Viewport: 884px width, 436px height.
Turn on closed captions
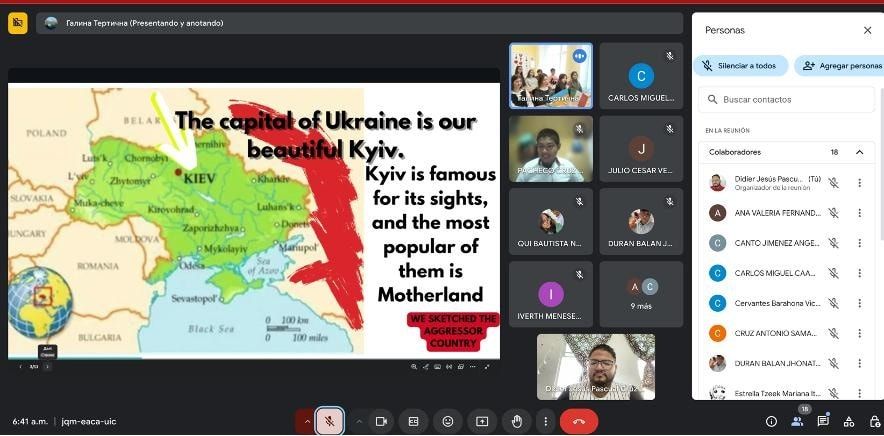point(413,421)
